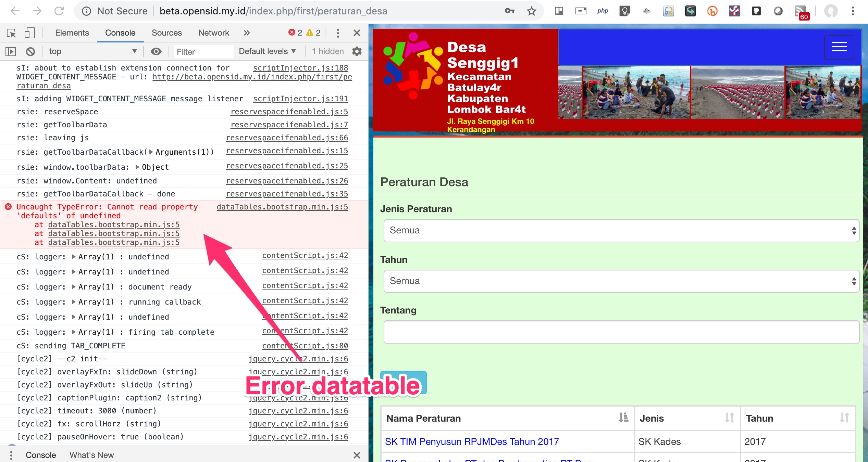Open DevTools customize three-dot menu
Viewport: 868px width, 462px height.
[x=338, y=33]
